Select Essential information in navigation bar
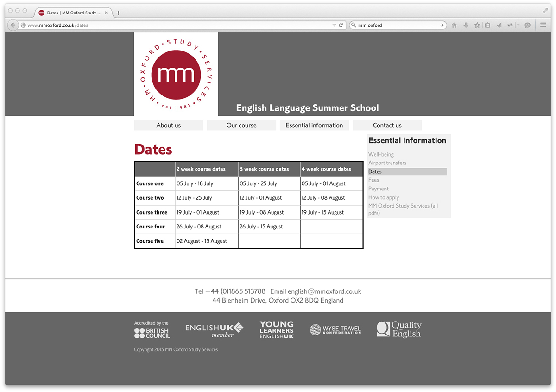The image size is (556, 392). click(x=314, y=125)
